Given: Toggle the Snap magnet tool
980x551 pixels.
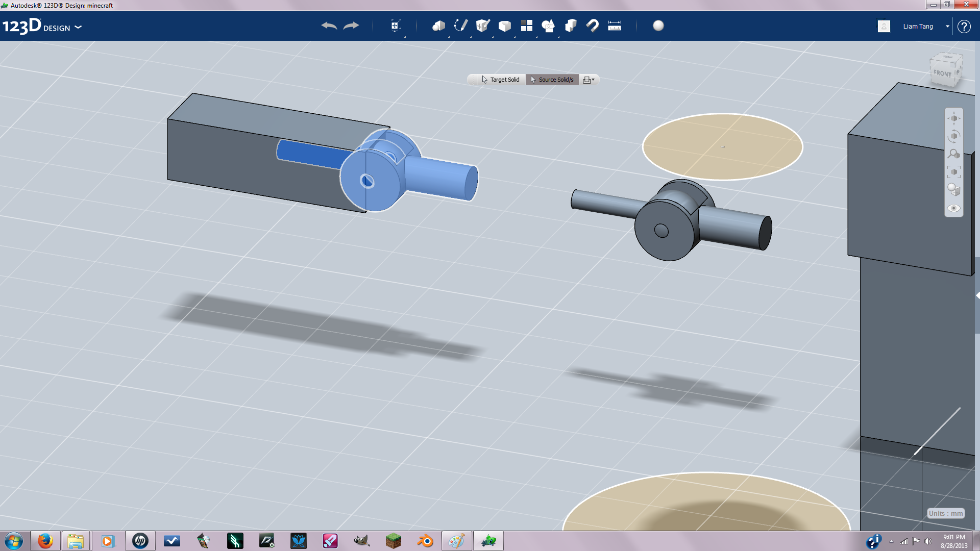Looking at the screenshot, I should pyautogui.click(x=593, y=26).
